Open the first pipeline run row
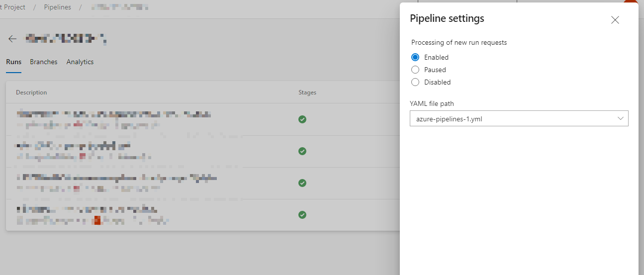 (x=114, y=119)
